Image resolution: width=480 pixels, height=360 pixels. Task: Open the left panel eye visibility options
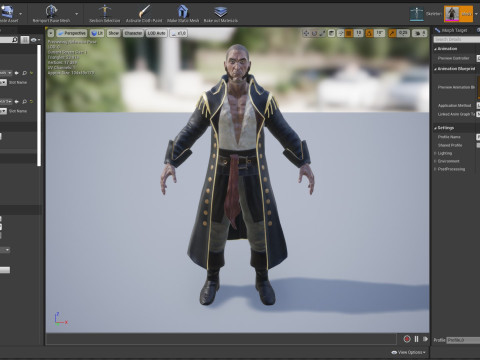pyautogui.click(x=35, y=40)
